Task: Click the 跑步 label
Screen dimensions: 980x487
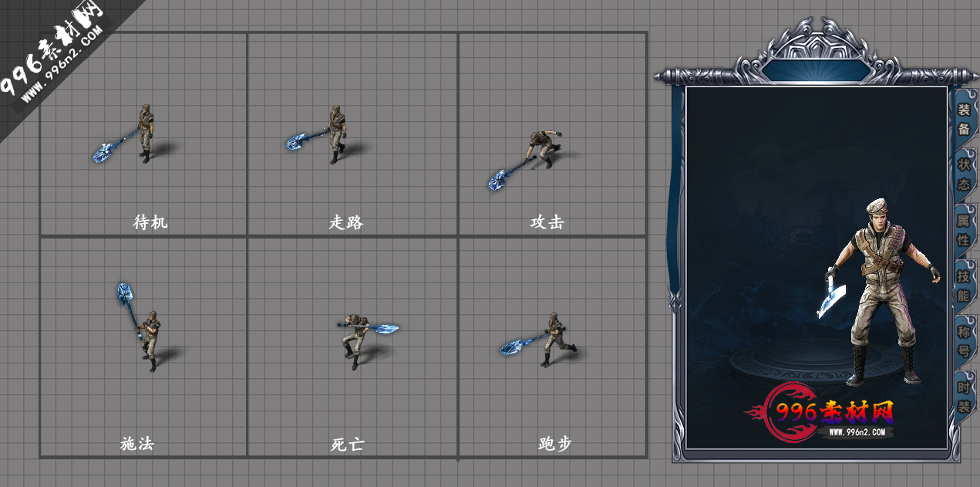Action: pos(555,444)
